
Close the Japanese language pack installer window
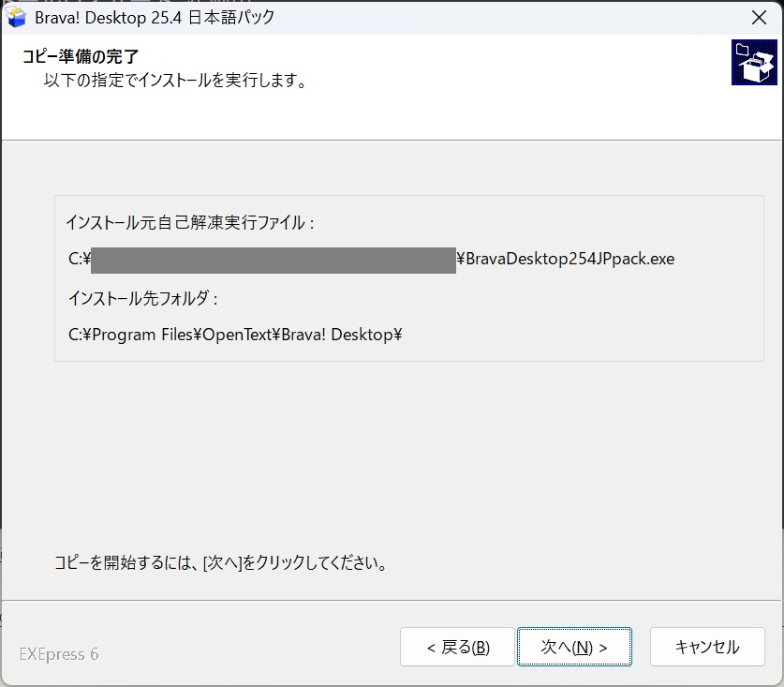coord(759,17)
